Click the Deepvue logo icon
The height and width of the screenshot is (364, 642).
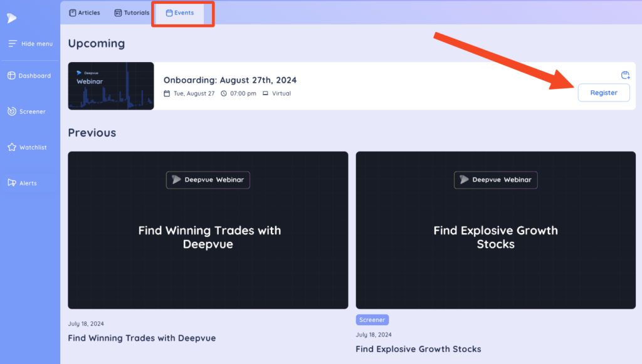coord(11,18)
